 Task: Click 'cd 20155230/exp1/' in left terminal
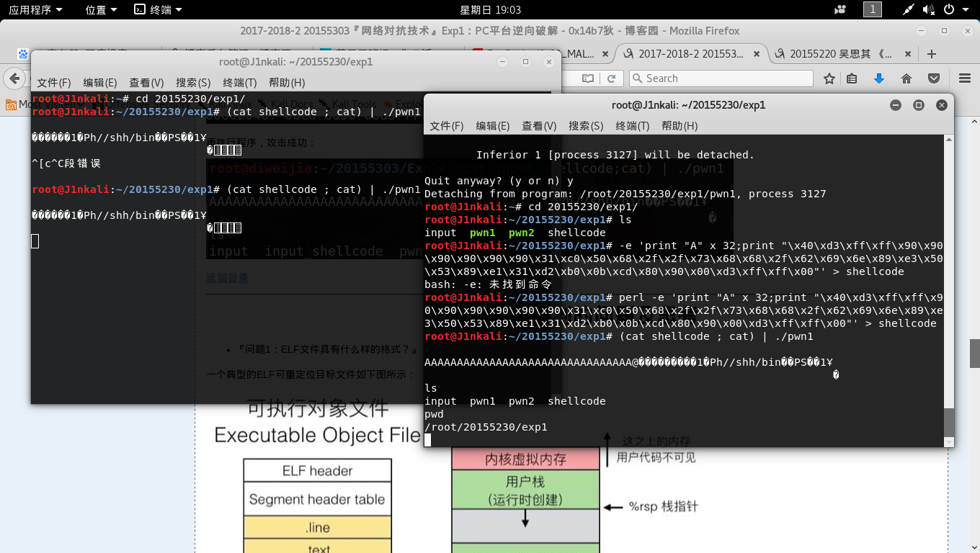point(190,99)
